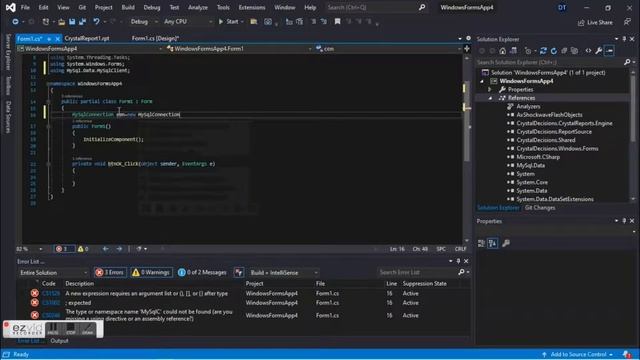
Task: Click the Save All toolbar icon
Action: coord(83,22)
